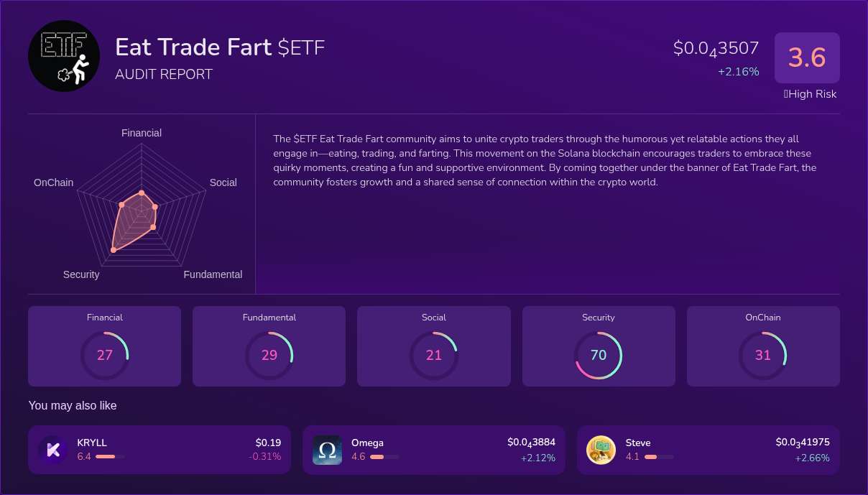Screen dimensions: 868x495
Task: Click the Financial score gauge
Action: coord(104,355)
